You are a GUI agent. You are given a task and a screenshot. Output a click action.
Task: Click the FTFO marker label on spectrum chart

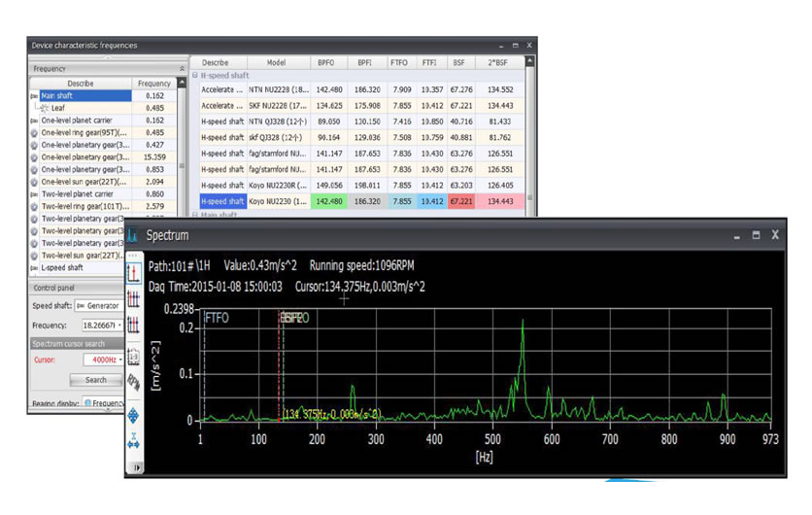tap(217, 318)
